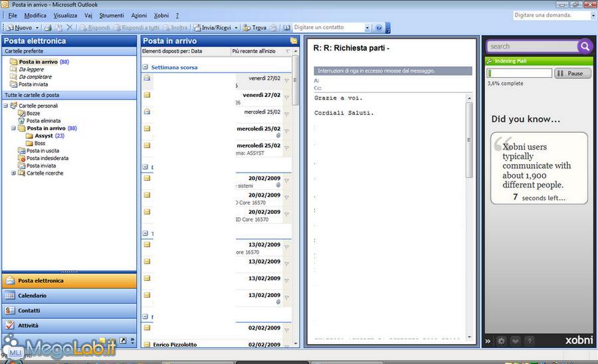Toggle follow-up flag on first venerdì 27/02 message
This screenshot has width=598, height=364.
tap(286, 80)
